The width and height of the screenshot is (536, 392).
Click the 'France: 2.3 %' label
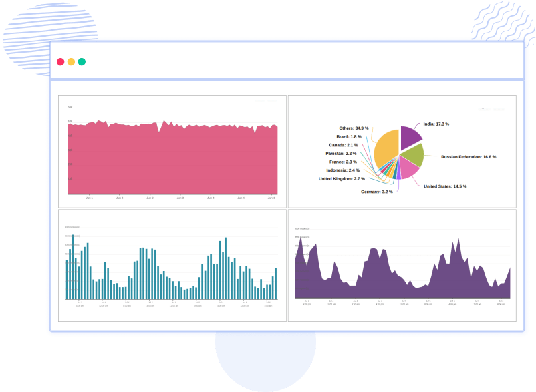point(344,162)
